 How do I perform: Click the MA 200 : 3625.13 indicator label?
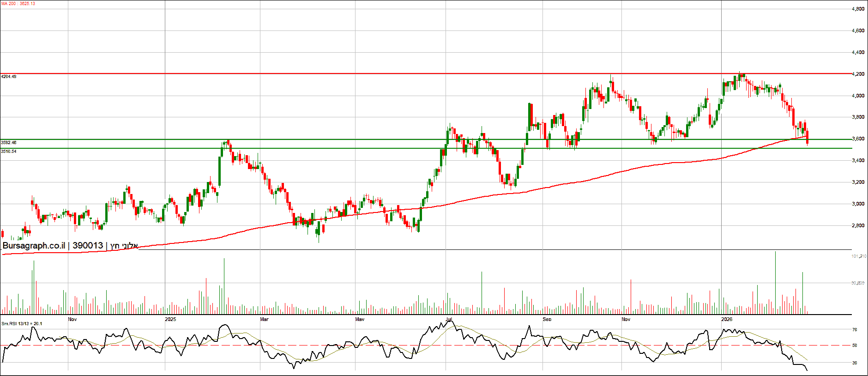pyautogui.click(x=18, y=4)
